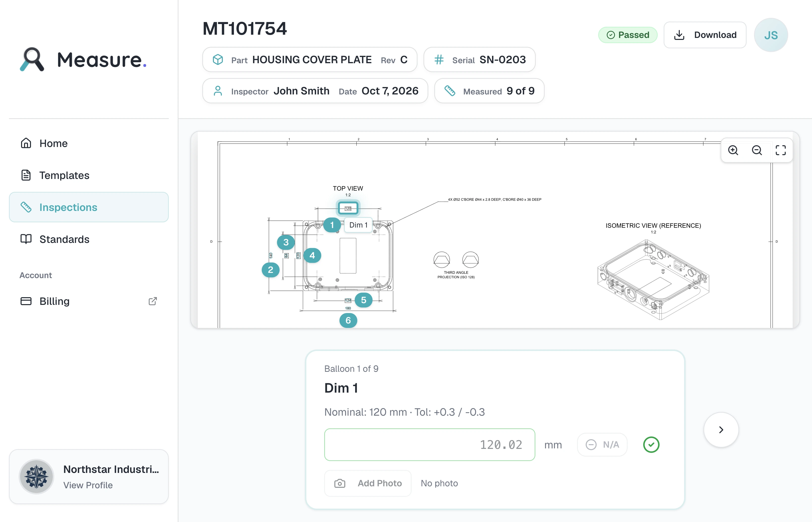Open the Billing page

click(x=89, y=301)
